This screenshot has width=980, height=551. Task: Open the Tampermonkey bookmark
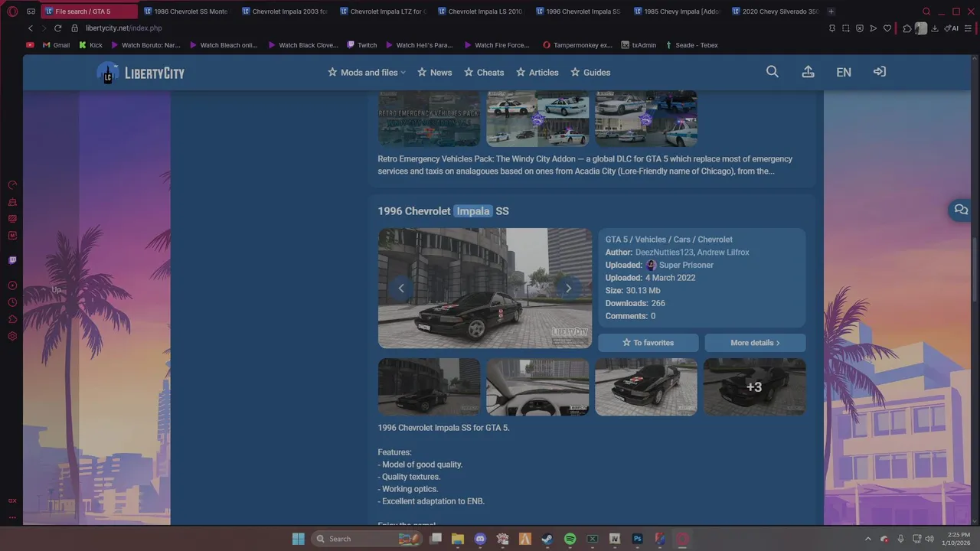point(577,45)
